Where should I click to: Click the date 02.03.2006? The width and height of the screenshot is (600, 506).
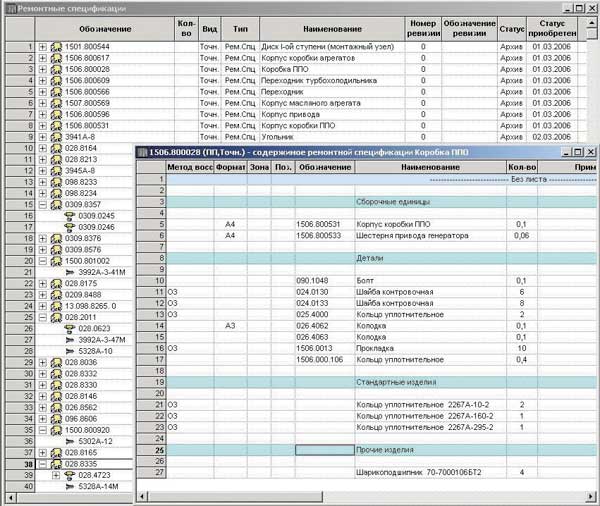[x=551, y=137]
